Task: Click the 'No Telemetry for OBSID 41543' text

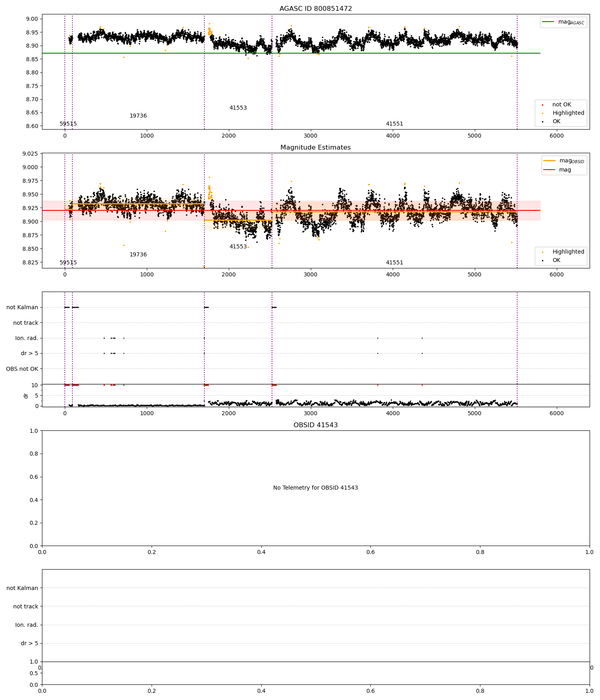Action: (x=316, y=488)
